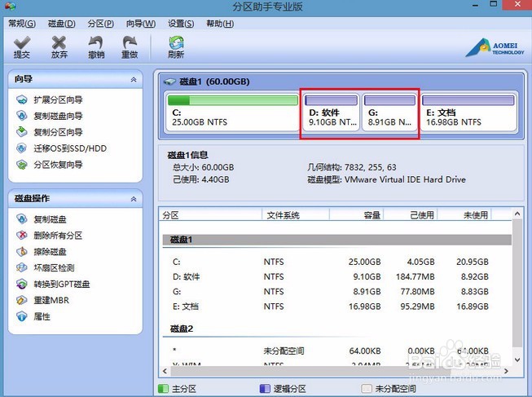This screenshot has height=397, width=532.
Task: Select the G: 8.91GB partition block
Action: (x=389, y=112)
